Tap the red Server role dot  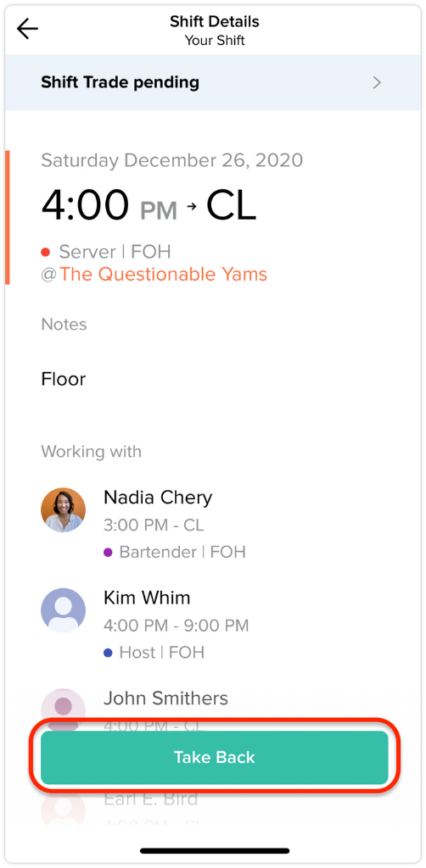click(x=46, y=253)
